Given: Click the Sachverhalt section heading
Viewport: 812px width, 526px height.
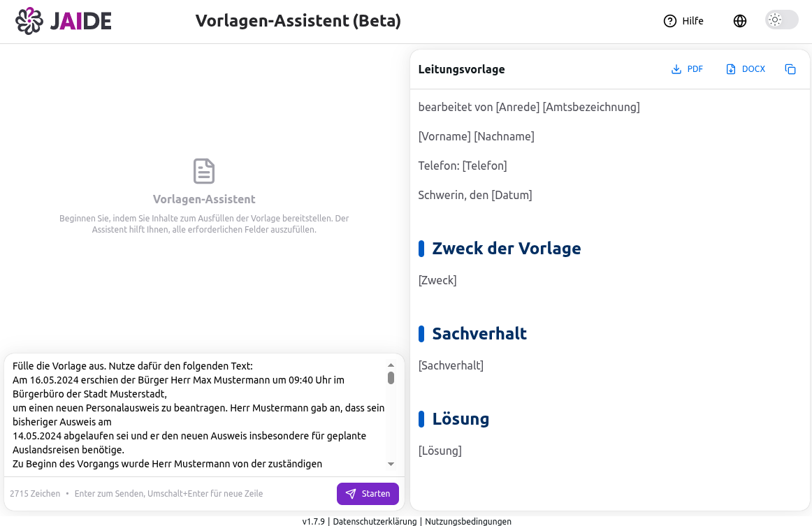Looking at the screenshot, I should tap(479, 334).
